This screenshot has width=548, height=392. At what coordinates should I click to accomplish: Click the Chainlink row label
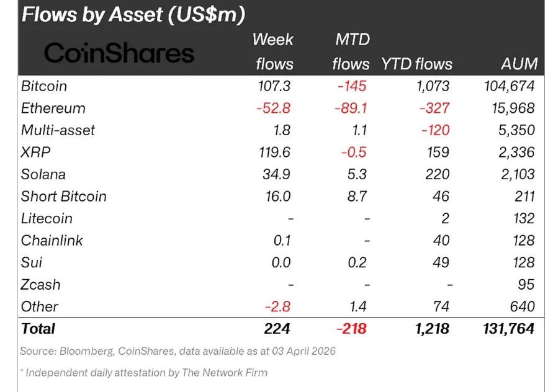(x=52, y=241)
